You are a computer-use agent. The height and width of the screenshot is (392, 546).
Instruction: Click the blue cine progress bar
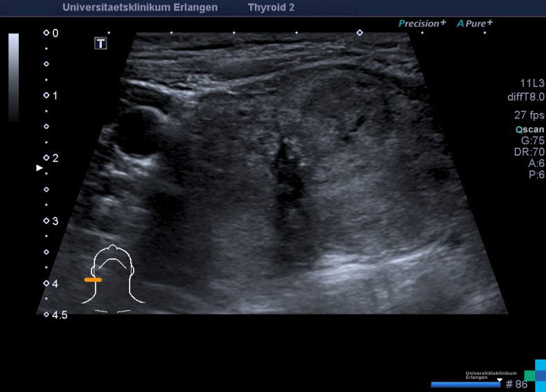[465, 384]
